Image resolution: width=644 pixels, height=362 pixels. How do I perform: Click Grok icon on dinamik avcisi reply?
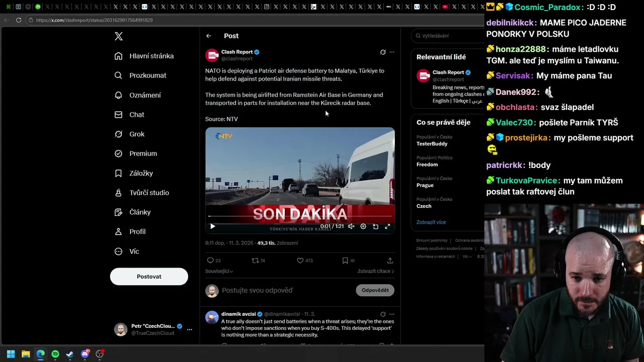coord(383,314)
